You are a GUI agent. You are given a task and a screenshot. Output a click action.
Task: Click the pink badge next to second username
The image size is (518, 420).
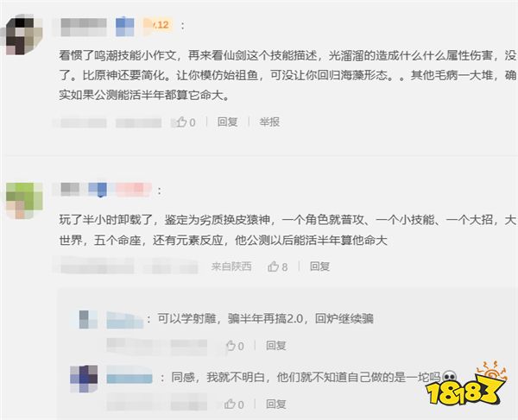tap(134, 190)
